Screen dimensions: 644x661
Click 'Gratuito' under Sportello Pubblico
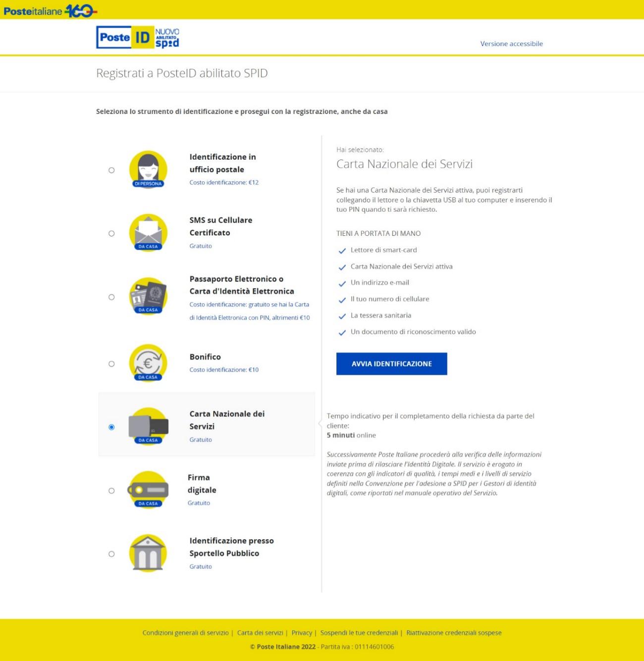pos(201,566)
